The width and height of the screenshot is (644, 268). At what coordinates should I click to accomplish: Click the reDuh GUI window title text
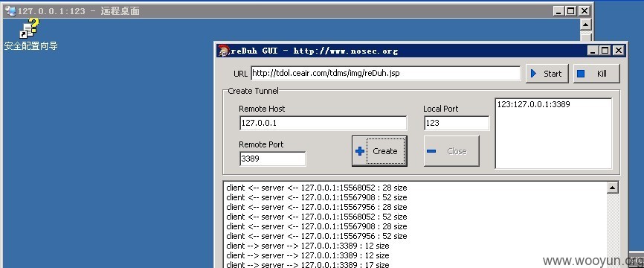(x=315, y=51)
